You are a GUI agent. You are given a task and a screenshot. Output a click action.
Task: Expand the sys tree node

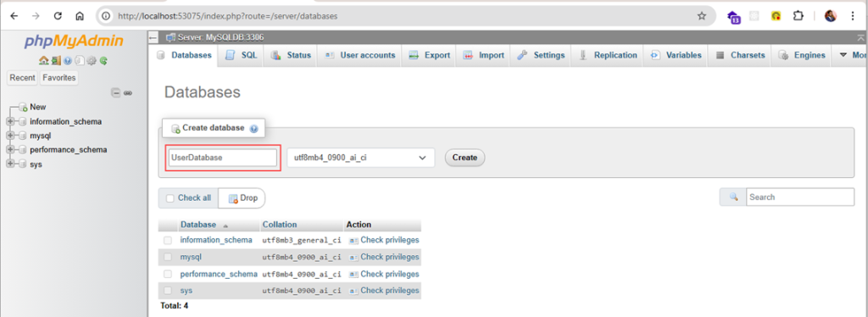point(9,164)
